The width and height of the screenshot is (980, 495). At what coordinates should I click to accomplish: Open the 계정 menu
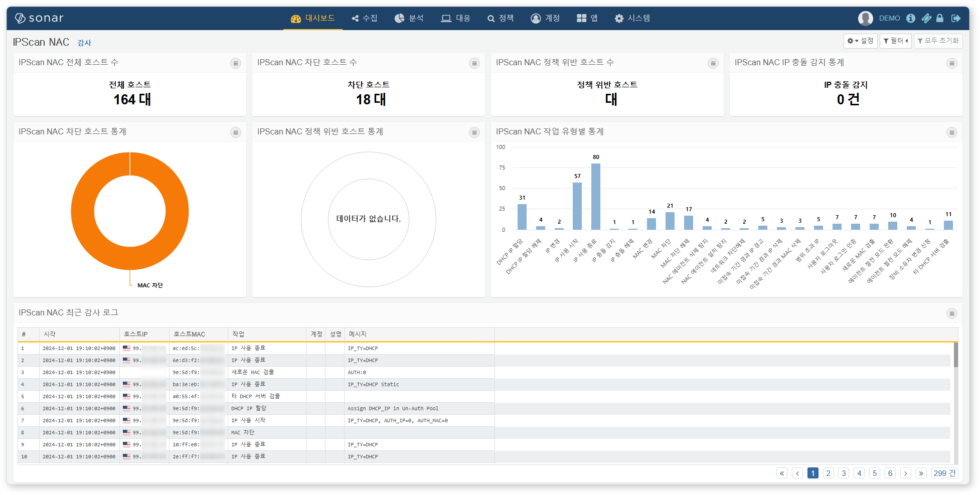[546, 19]
